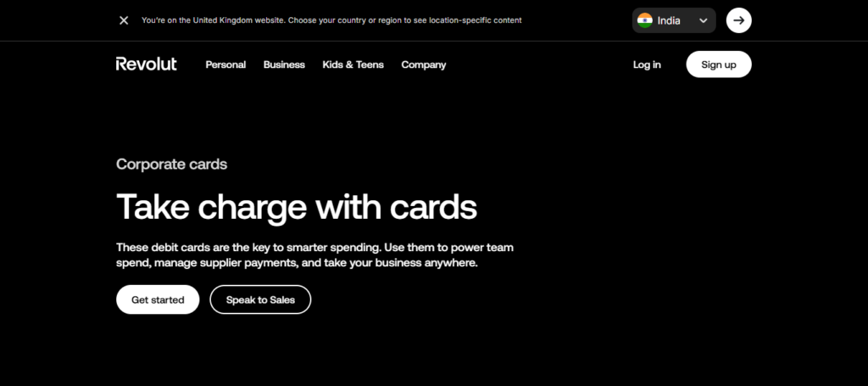Viewport: 868px width, 386px height.
Task: Open the Company menu
Action: click(x=424, y=64)
